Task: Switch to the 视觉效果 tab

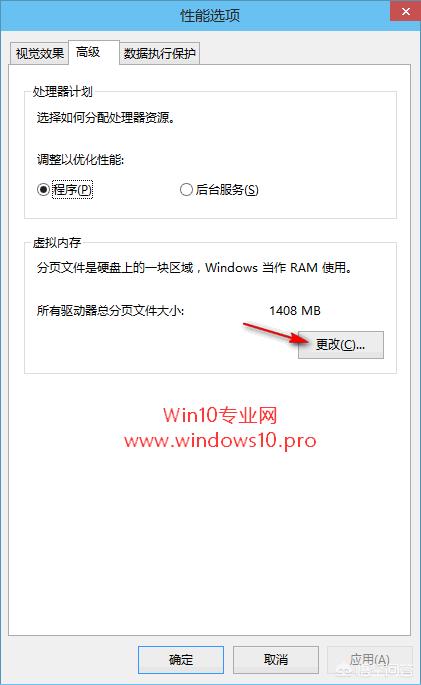Action: 39,53
